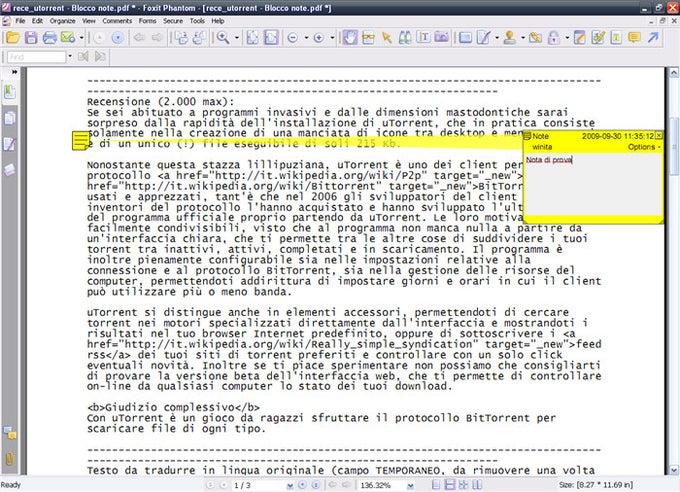
Task: Click the pen Sign document icon
Action: coord(484,38)
